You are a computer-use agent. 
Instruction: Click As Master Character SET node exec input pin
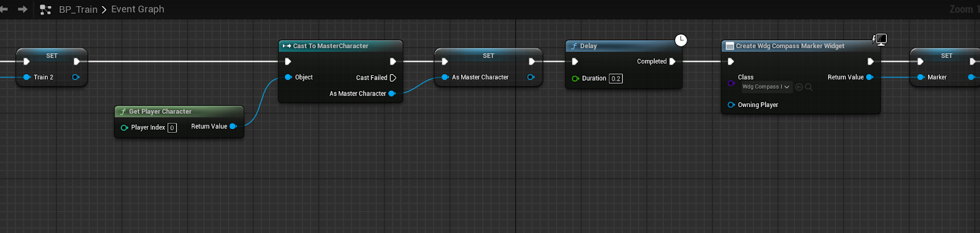click(x=445, y=61)
